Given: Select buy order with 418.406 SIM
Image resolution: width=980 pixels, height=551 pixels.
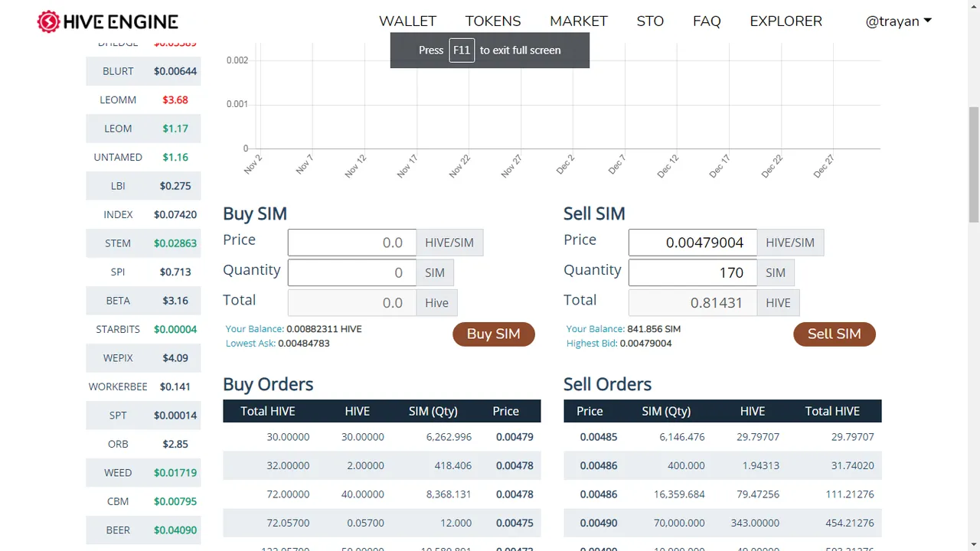Looking at the screenshot, I should pos(382,465).
